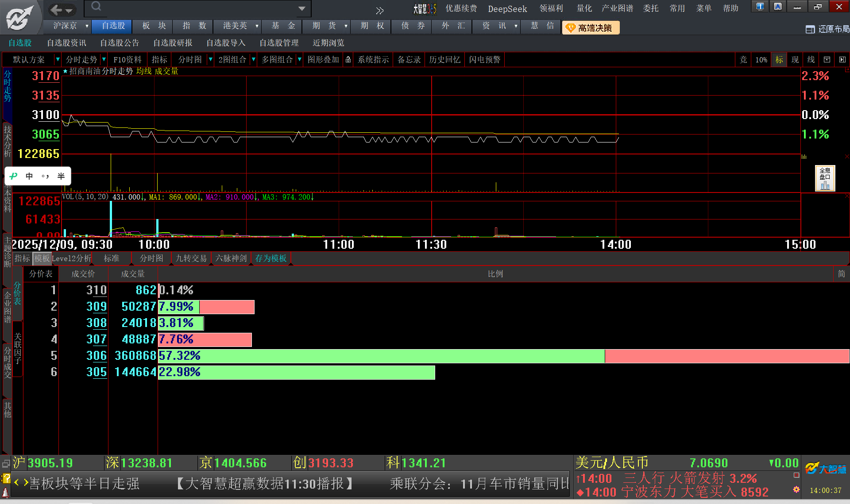The image size is (850, 504).
Task: Open the 帮助 help menu
Action: pos(730,8)
